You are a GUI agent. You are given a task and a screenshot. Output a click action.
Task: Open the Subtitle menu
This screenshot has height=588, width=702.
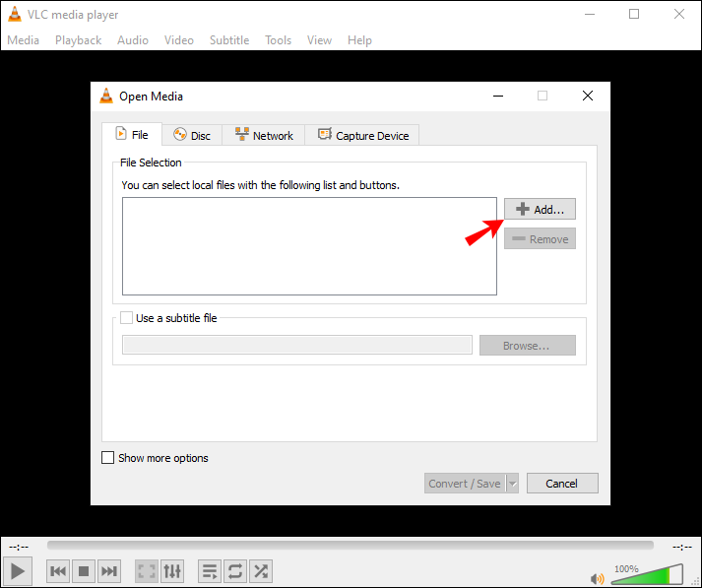coord(229,40)
